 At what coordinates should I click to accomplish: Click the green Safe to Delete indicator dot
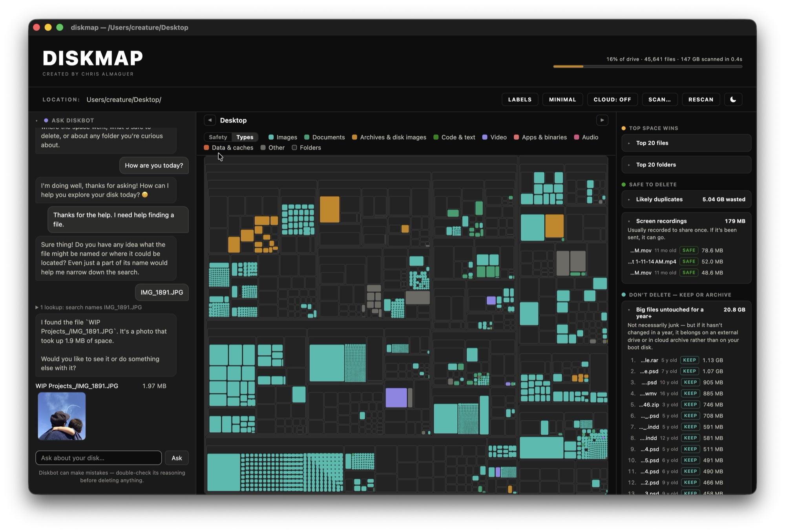(x=624, y=185)
